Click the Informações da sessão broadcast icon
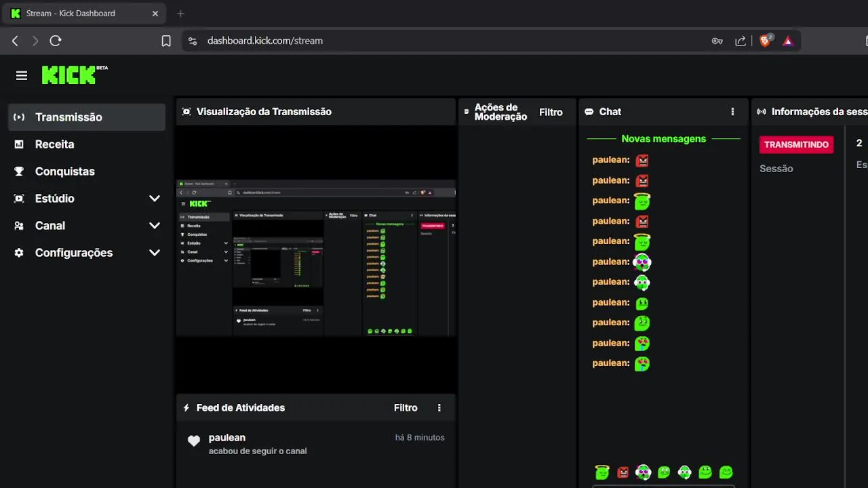The image size is (868, 488). 762,112
